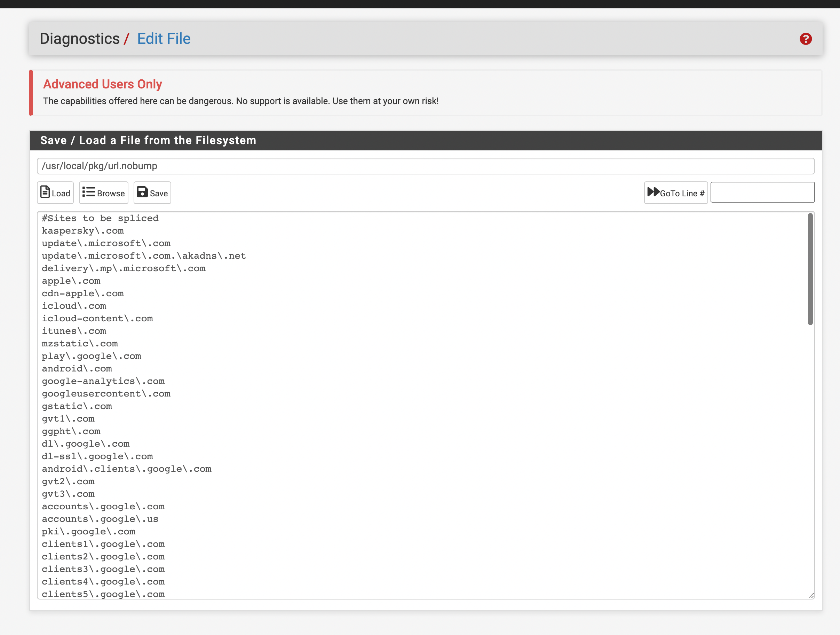Click the 'Save / Load a File' panel header
This screenshot has width=840, height=635.
426,140
